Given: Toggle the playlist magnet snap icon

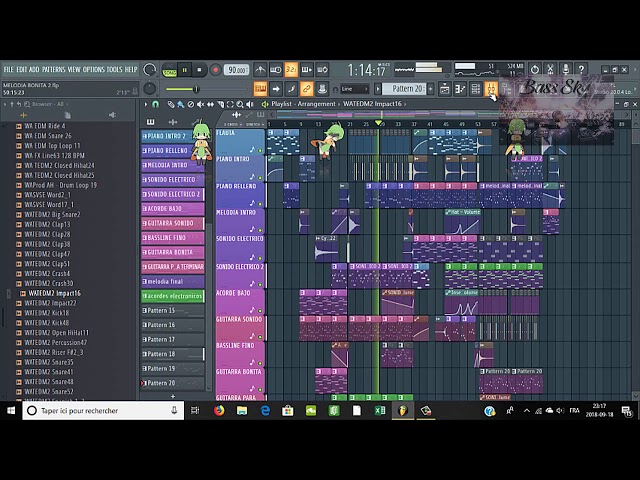Looking at the screenshot, I should [156, 104].
